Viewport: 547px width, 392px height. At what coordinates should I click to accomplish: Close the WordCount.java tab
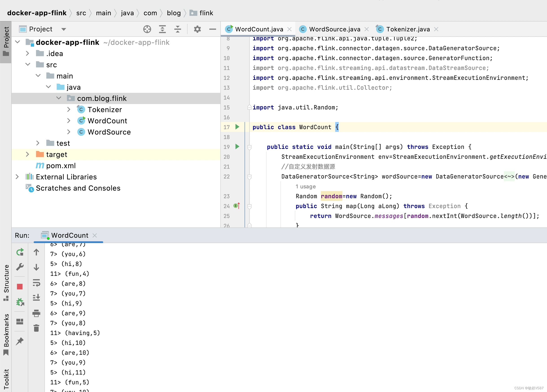point(289,29)
